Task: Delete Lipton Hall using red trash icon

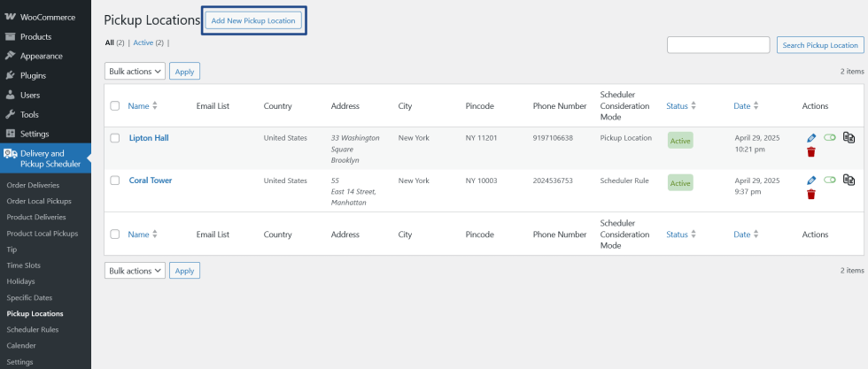Action: (811, 152)
